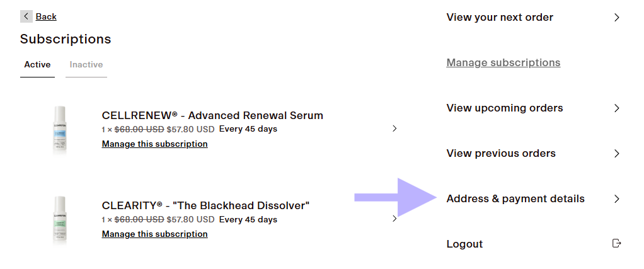
Task: Select View upcoming orders
Action: pyautogui.click(x=505, y=108)
